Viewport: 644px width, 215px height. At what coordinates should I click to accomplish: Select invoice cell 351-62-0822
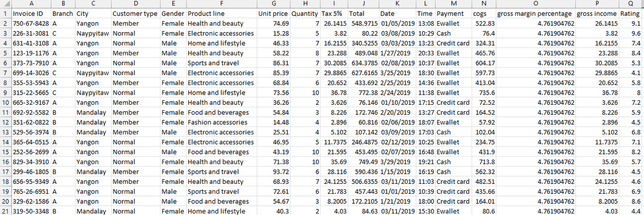31,122
